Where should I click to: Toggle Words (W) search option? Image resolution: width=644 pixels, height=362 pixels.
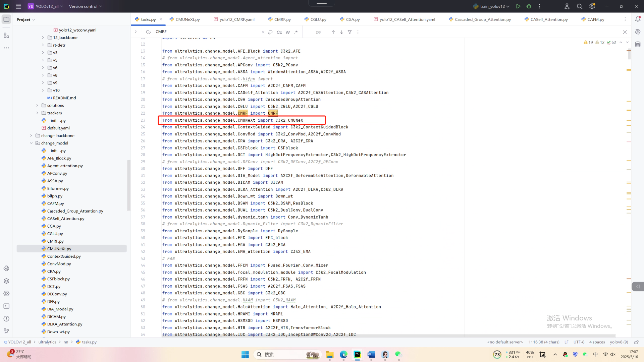pyautogui.click(x=288, y=32)
